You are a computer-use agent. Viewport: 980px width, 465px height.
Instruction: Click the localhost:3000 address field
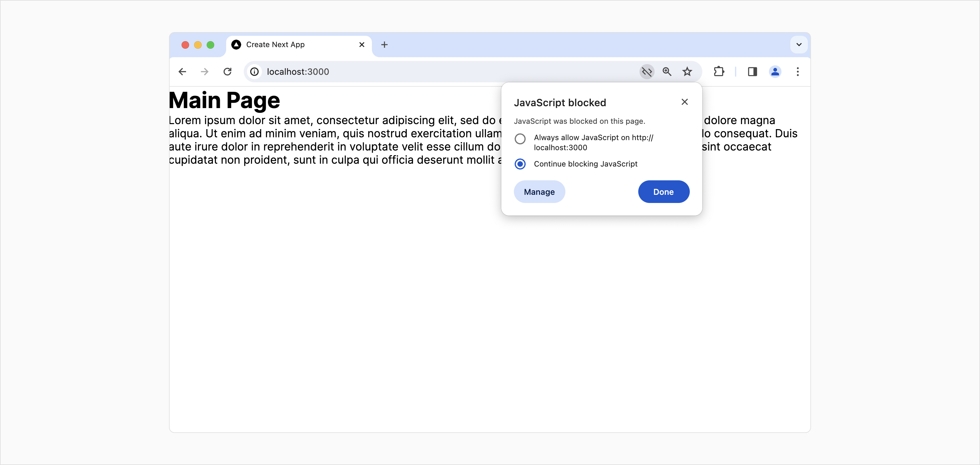click(418, 72)
